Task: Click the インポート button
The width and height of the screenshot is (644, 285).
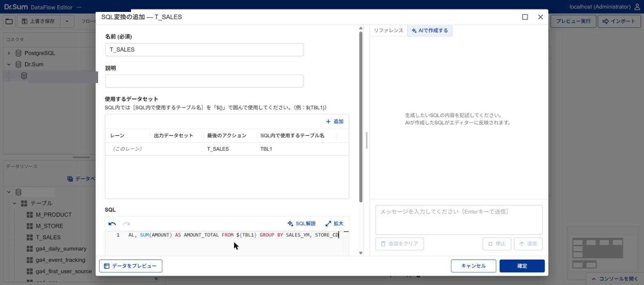Action: 619,21
